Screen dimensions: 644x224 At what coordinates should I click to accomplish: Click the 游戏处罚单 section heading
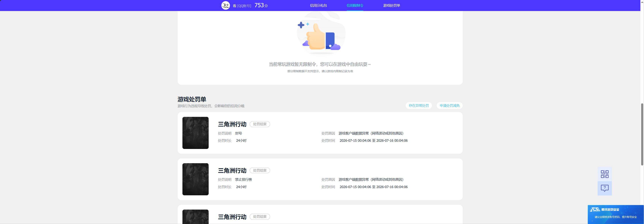click(192, 99)
